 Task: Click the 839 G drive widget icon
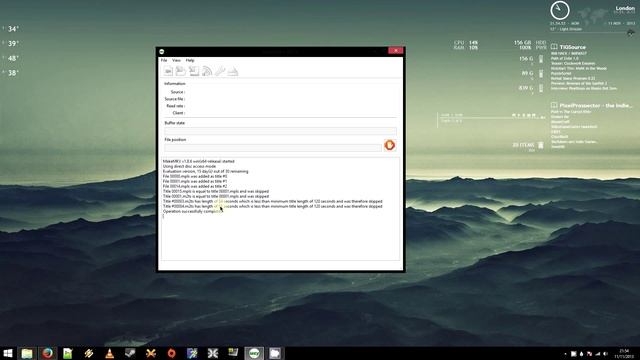(x=541, y=88)
